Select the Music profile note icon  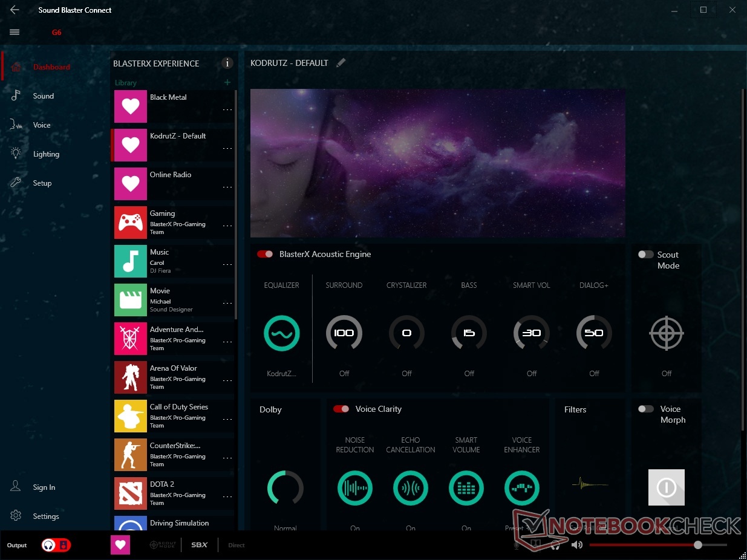pyautogui.click(x=131, y=261)
